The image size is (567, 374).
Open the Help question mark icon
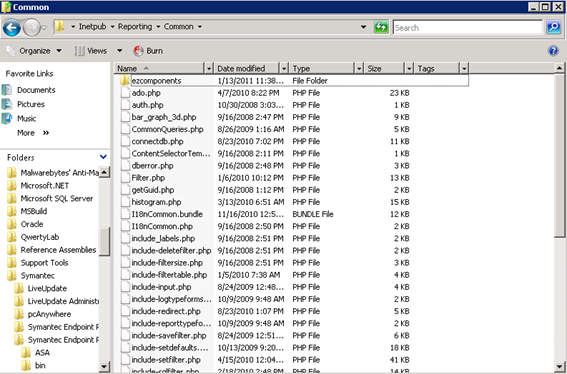553,51
